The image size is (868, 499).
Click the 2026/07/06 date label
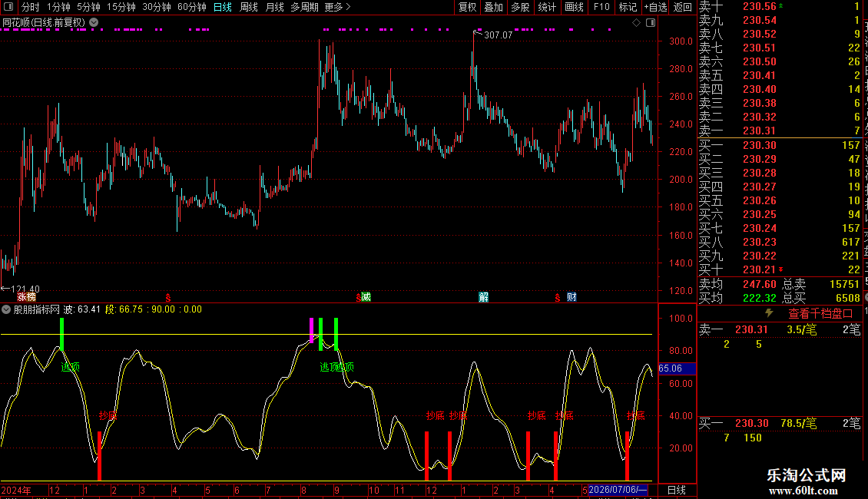[x=618, y=490]
